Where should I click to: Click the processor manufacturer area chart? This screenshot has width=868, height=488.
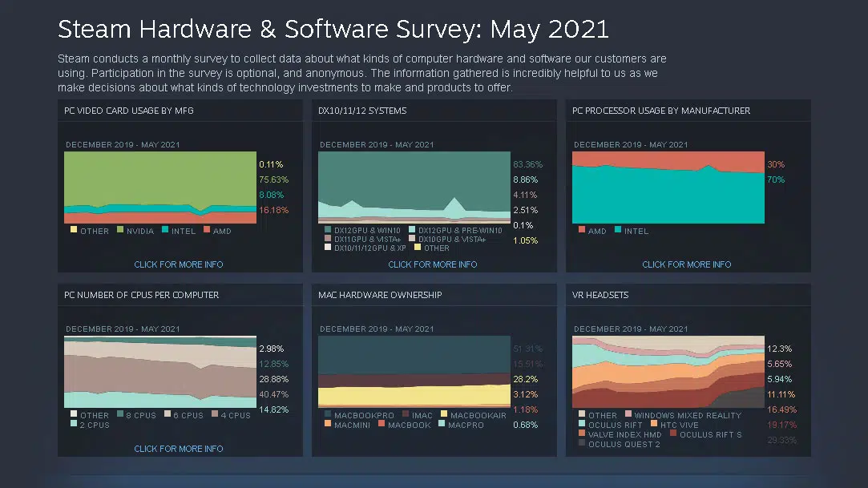point(668,188)
